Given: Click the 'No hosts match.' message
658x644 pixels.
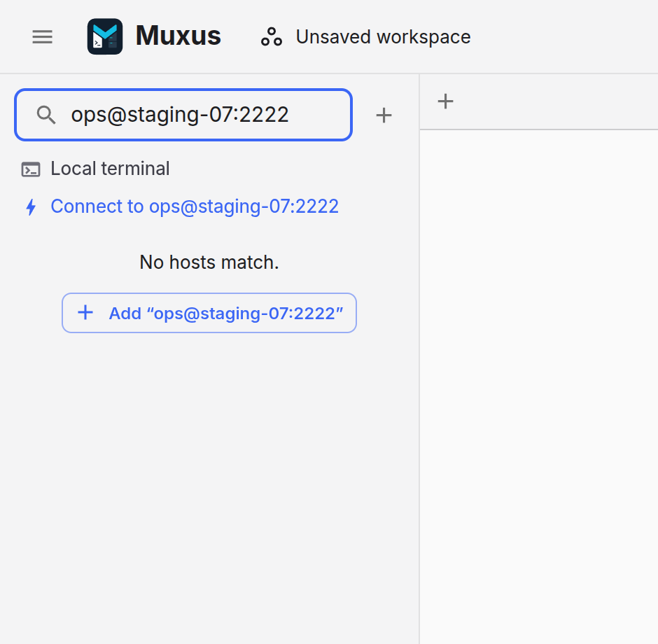Looking at the screenshot, I should click(209, 262).
